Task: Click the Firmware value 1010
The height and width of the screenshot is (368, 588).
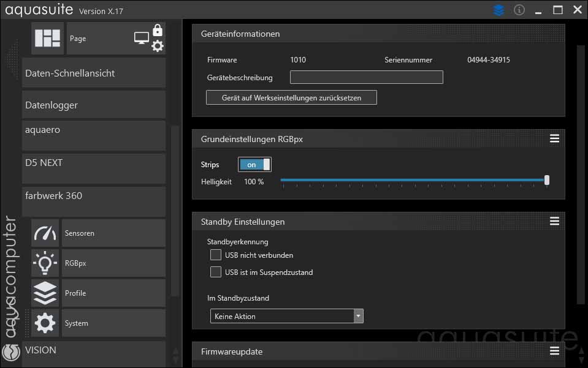Action: [298, 60]
